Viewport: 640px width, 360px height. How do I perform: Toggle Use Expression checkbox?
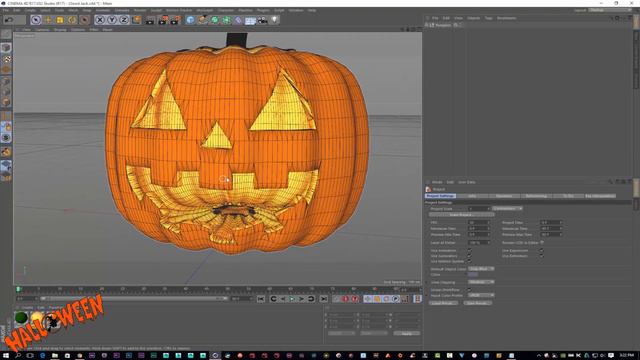tap(542, 251)
